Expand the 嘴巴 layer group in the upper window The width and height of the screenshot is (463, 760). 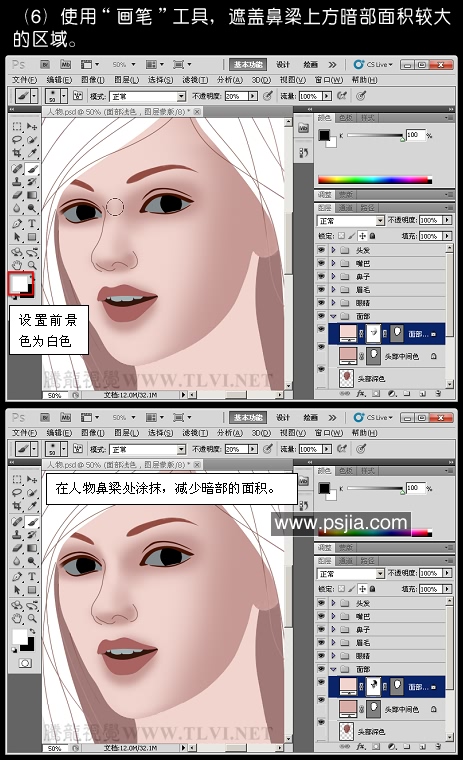[x=333, y=263]
